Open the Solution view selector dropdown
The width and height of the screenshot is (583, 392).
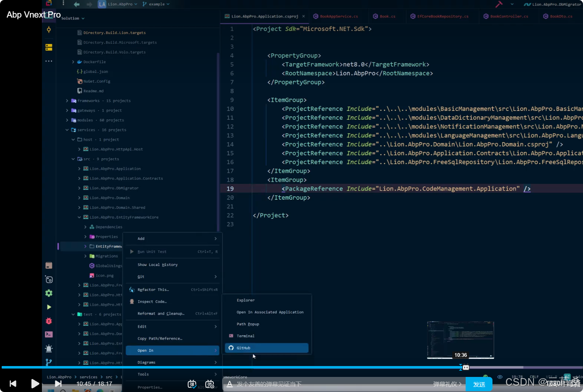point(73,18)
